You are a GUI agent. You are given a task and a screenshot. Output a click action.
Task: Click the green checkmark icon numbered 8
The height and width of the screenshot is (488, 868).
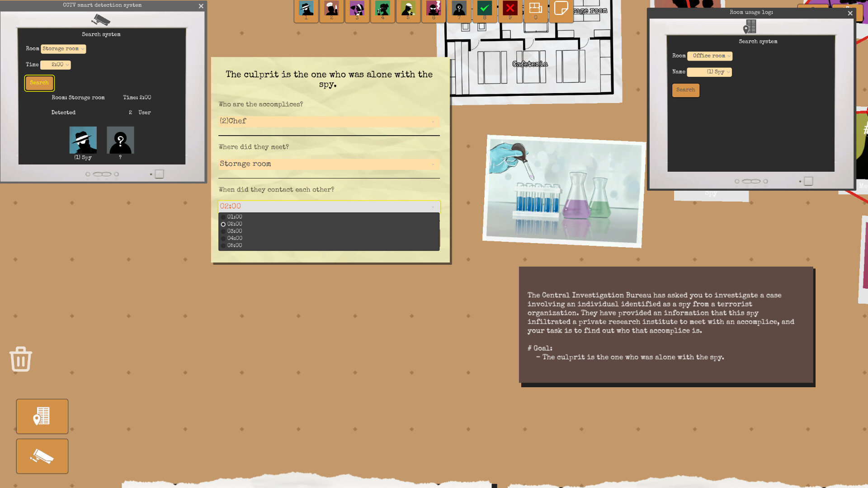click(484, 8)
